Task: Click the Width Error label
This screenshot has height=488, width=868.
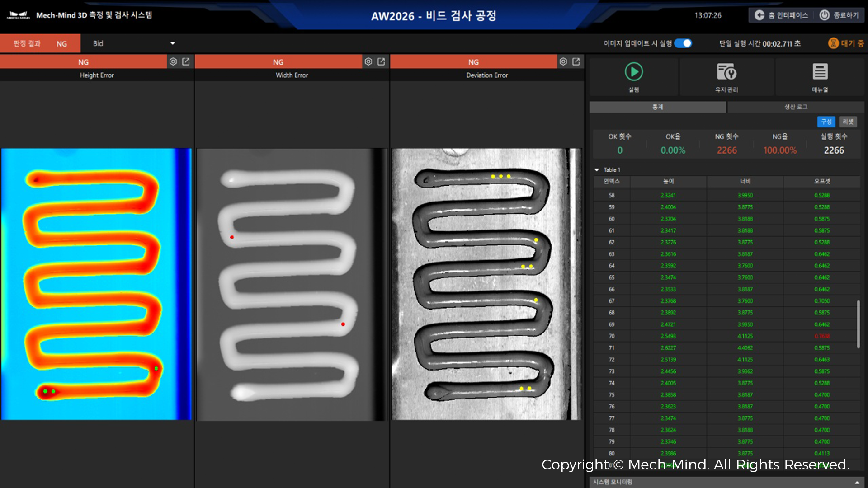Action: (x=292, y=75)
